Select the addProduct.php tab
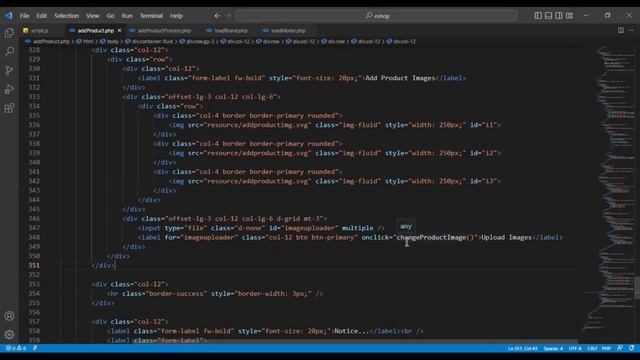Viewport: 640px width, 360px height. (96, 31)
